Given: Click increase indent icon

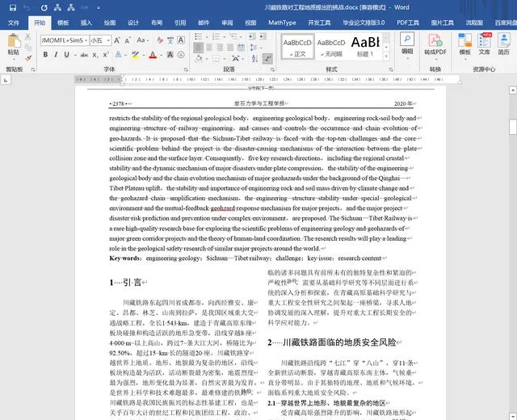Looking at the screenshot, I should coord(263,36).
